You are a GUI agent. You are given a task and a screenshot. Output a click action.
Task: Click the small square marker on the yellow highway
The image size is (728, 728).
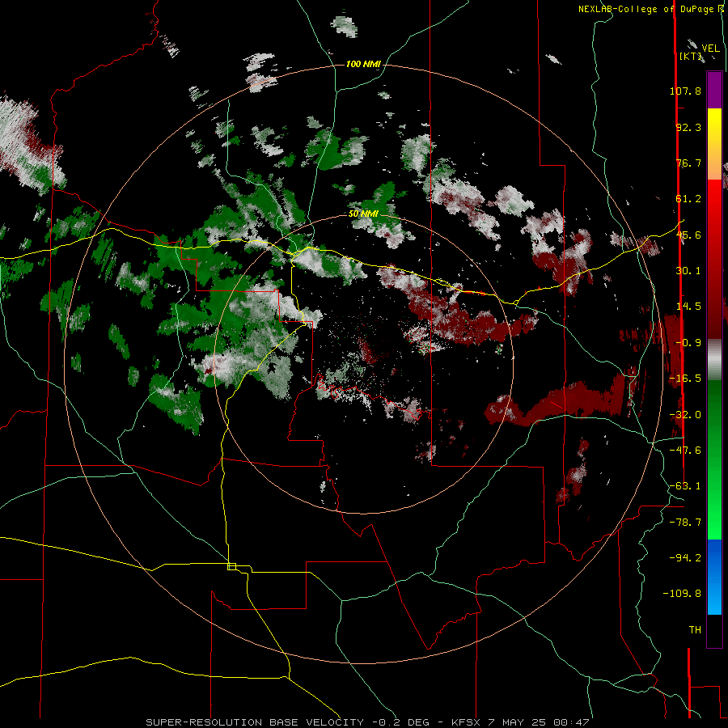(231, 566)
